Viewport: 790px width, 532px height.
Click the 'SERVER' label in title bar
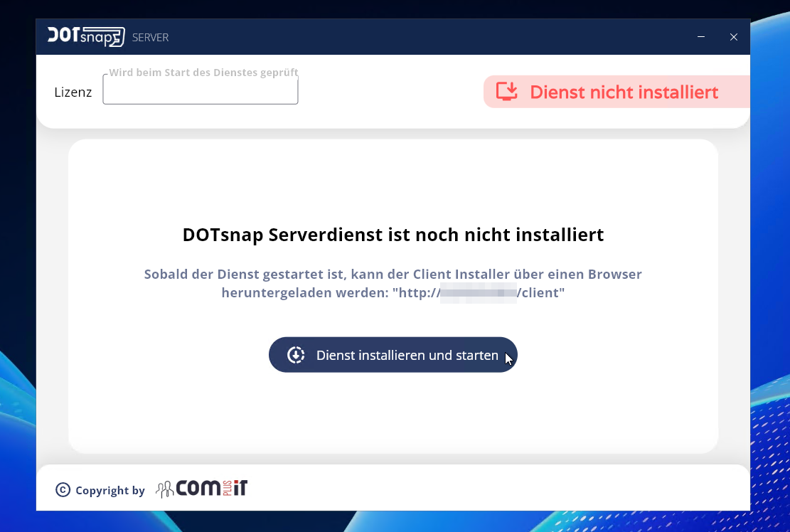click(150, 37)
